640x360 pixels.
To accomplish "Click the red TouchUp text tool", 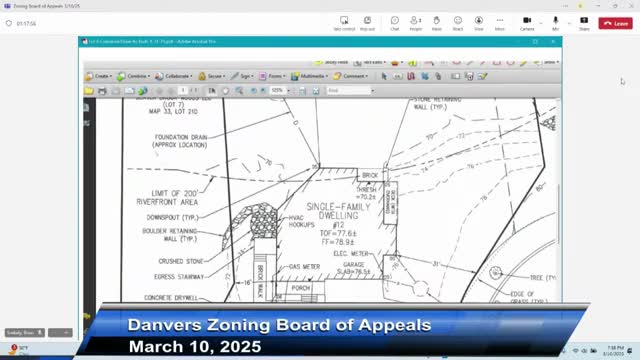I will click(411, 76).
